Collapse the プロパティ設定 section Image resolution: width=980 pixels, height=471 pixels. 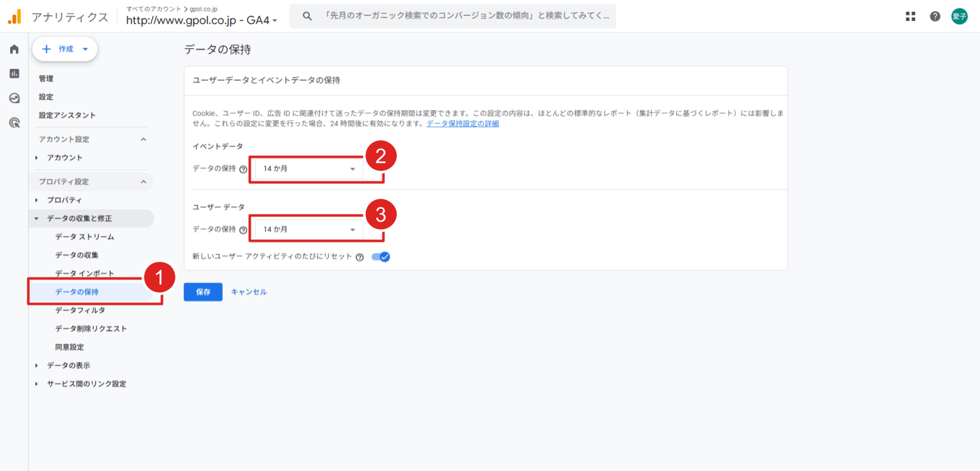pos(144,181)
